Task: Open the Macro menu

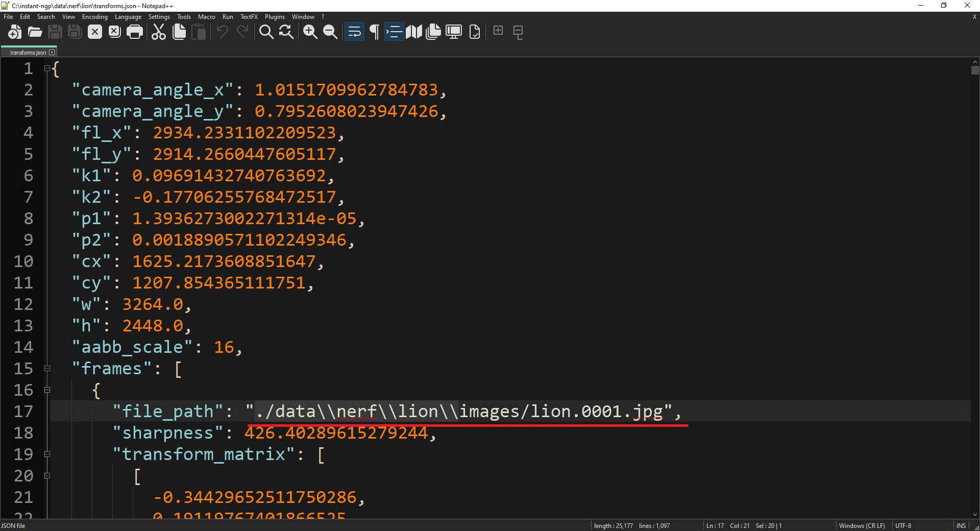Action: (207, 17)
